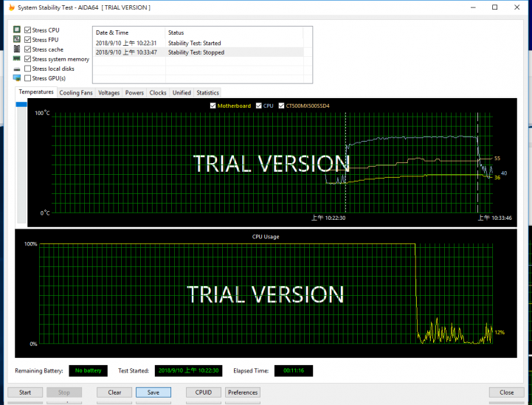The image size is (532, 405).
Task: Show the Unified tab
Action: pyautogui.click(x=182, y=93)
